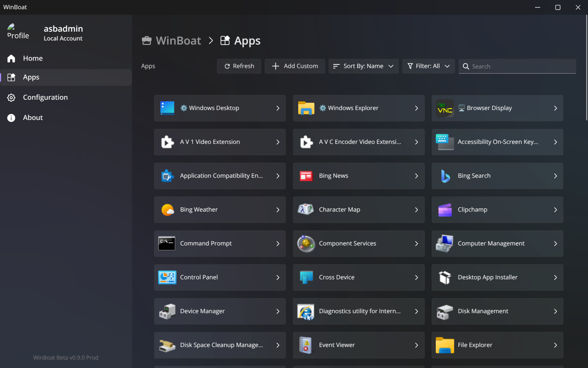This screenshot has width=588, height=368.
Task: Click the Diagnostics utility Internet Explorer icon
Action: [x=306, y=312]
